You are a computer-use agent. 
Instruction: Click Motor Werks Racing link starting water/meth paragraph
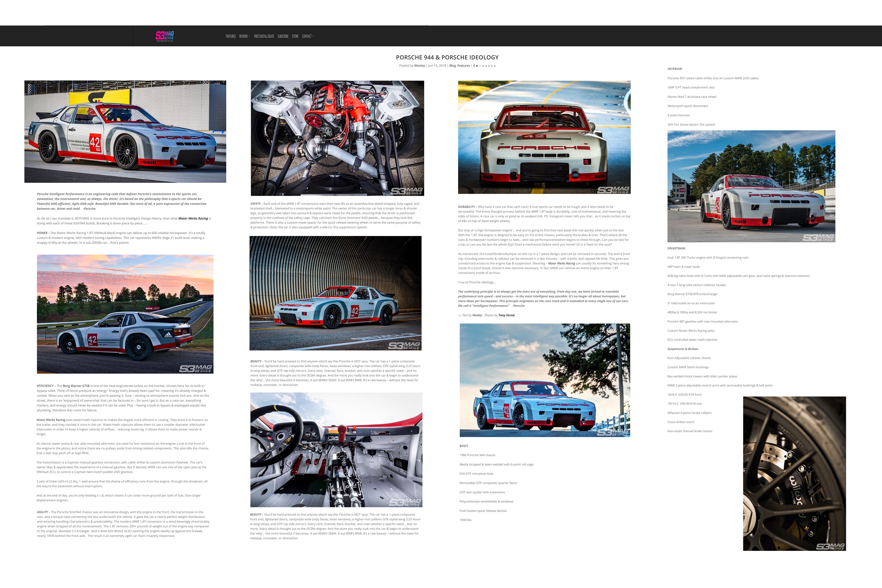tap(51, 420)
